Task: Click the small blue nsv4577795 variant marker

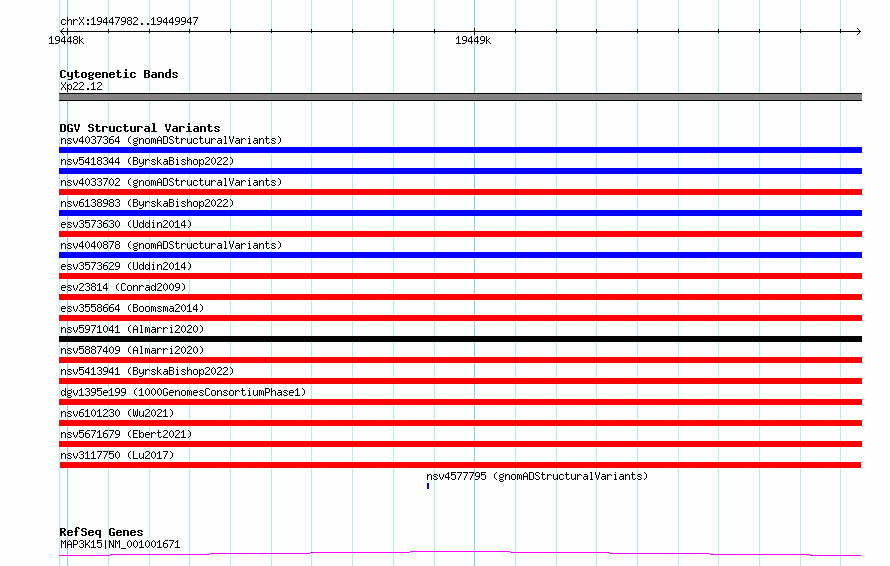Action: point(428,486)
